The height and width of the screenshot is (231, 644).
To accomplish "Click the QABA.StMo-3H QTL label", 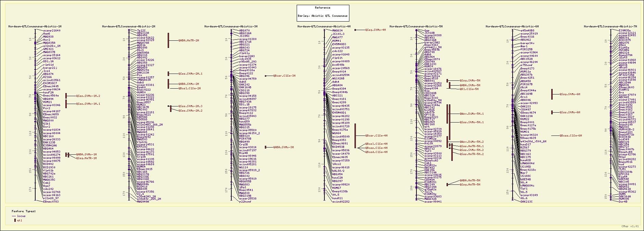I will pyautogui.click(x=283, y=147).
